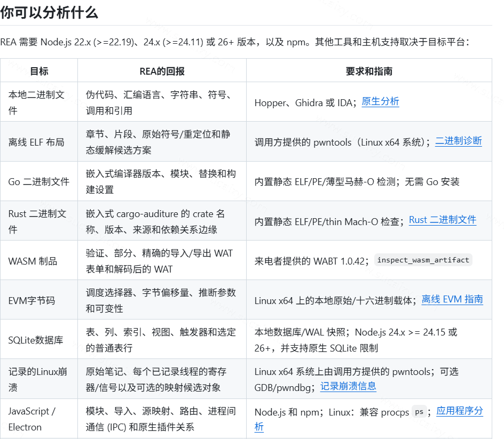Image resolution: width=504 pixels, height=439 pixels.
Task: Click the 离线 ELF 布局 cell
Action: [39, 142]
